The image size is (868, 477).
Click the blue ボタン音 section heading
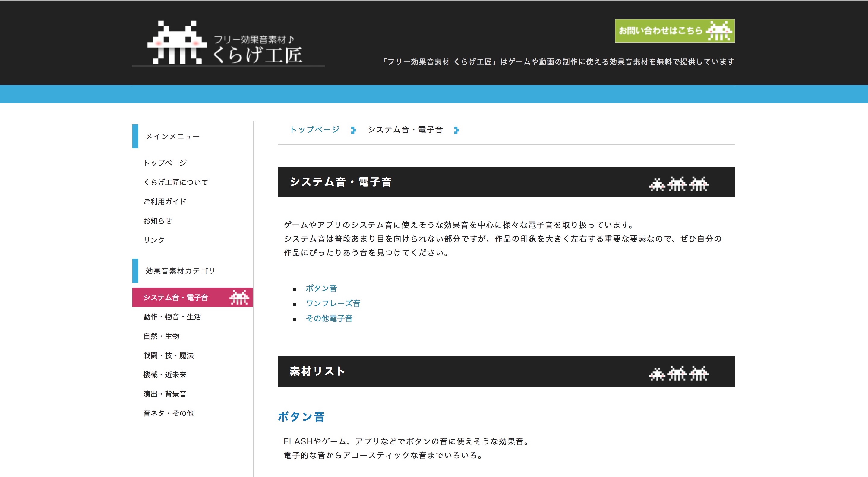click(301, 417)
